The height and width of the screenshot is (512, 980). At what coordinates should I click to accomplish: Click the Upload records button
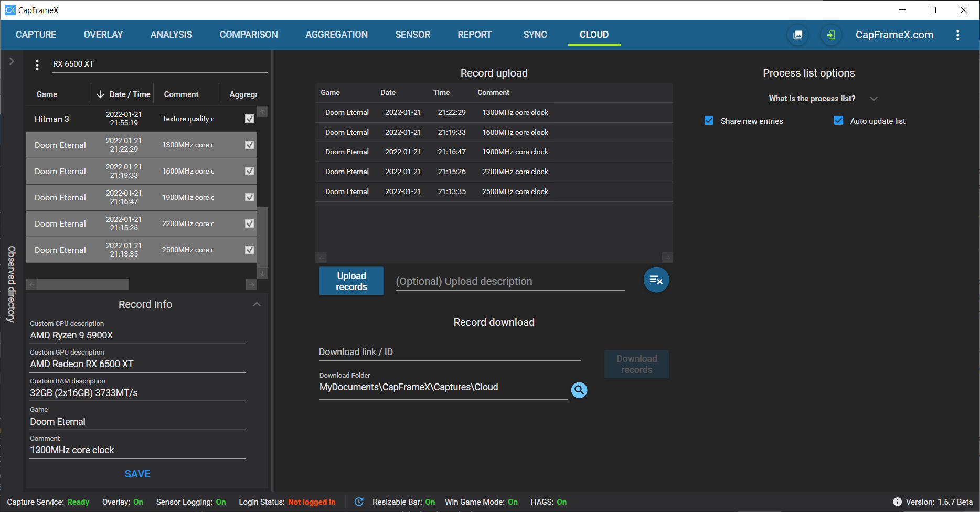point(351,281)
